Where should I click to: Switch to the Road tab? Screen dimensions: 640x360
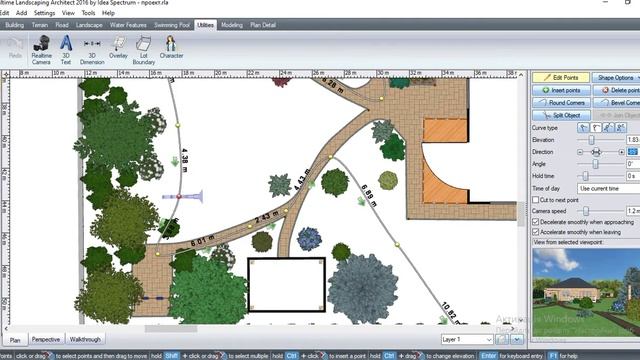62,25
